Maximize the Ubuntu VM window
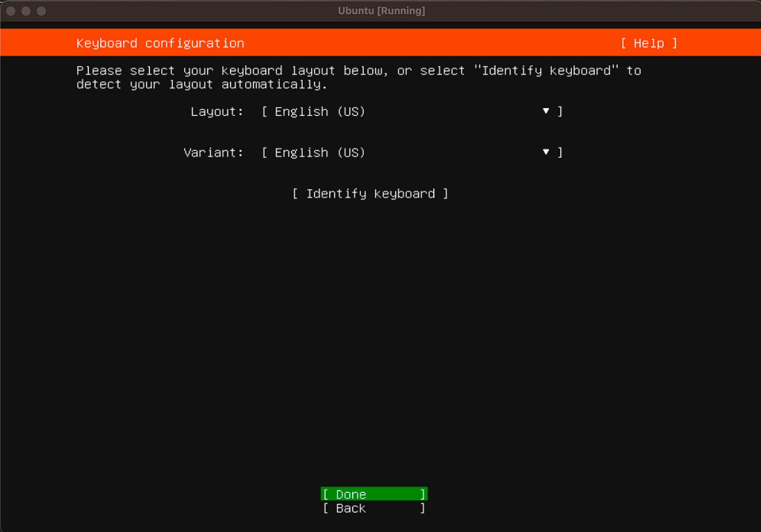Viewport: 761px width, 532px height. 41,11
